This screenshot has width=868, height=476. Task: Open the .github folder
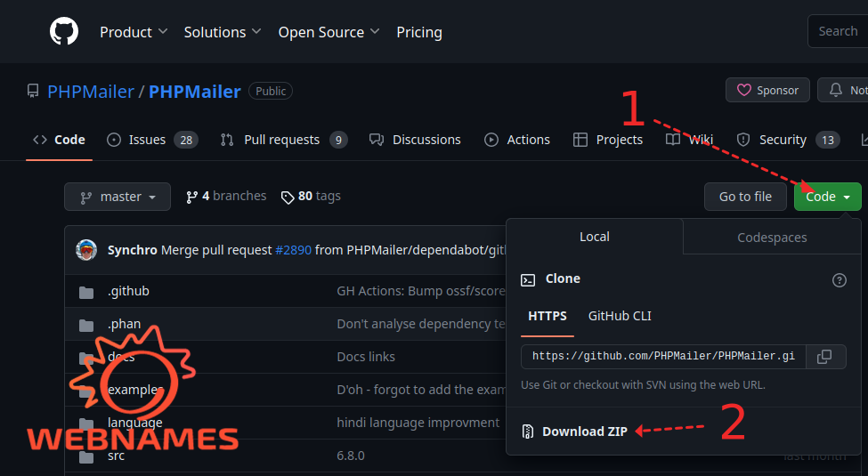[128, 291]
